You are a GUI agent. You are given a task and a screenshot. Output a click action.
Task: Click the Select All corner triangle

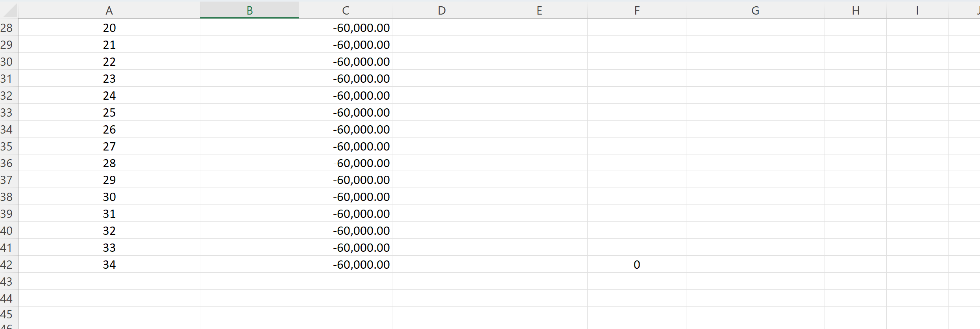pos(9,10)
